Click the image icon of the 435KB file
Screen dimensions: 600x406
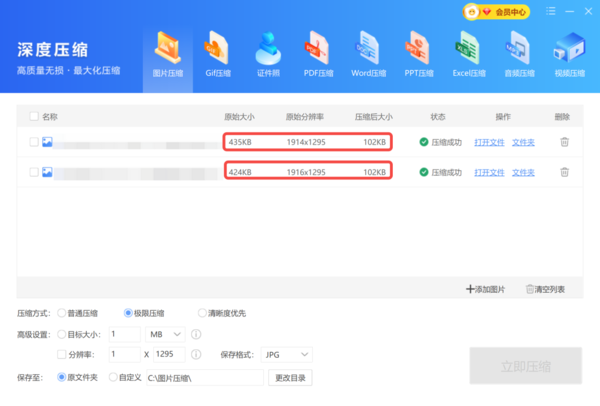click(47, 142)
